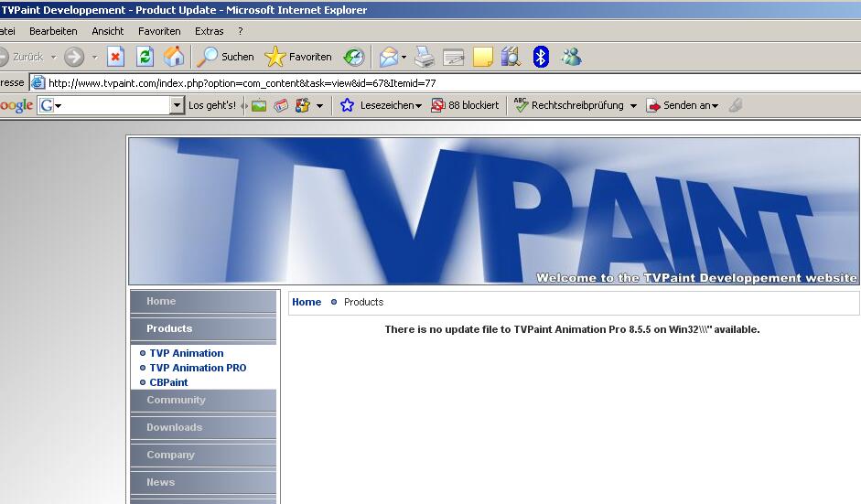Click the Google toolbar news card icon
The height and width of the screenshot is (504, 861).
pyautogui.click(x=281, y=105)
